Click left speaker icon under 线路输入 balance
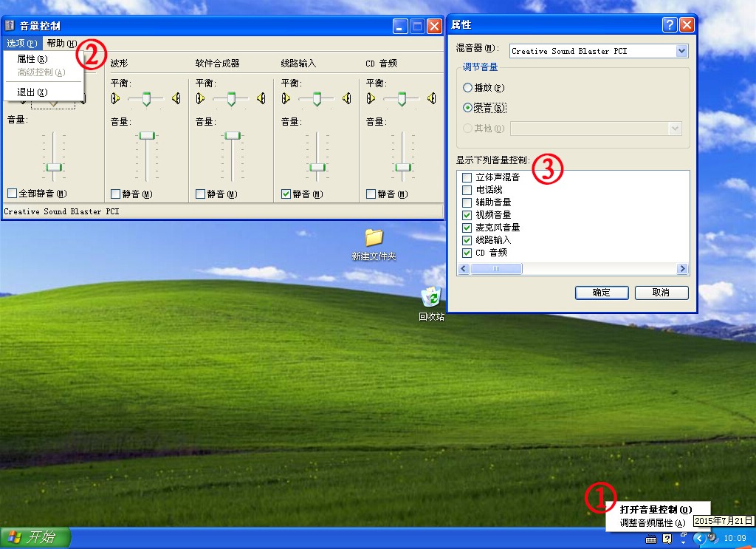The width and height of the screenshot is (756, 549). pos(286,98)
